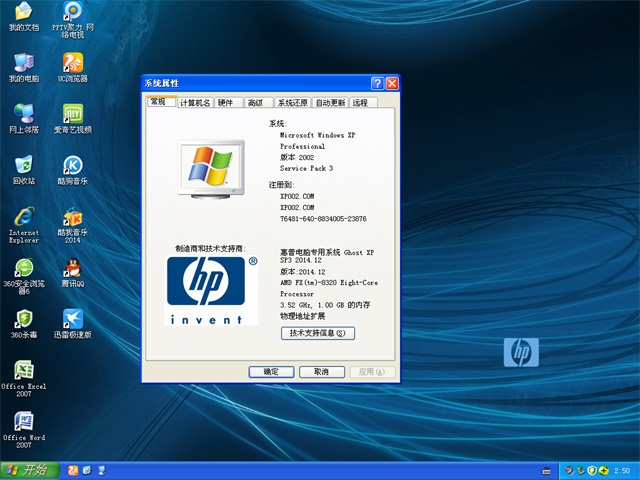640x480 pixels.
Task: Launch Office Word 2007 shortcut
Action: (22, 423)
